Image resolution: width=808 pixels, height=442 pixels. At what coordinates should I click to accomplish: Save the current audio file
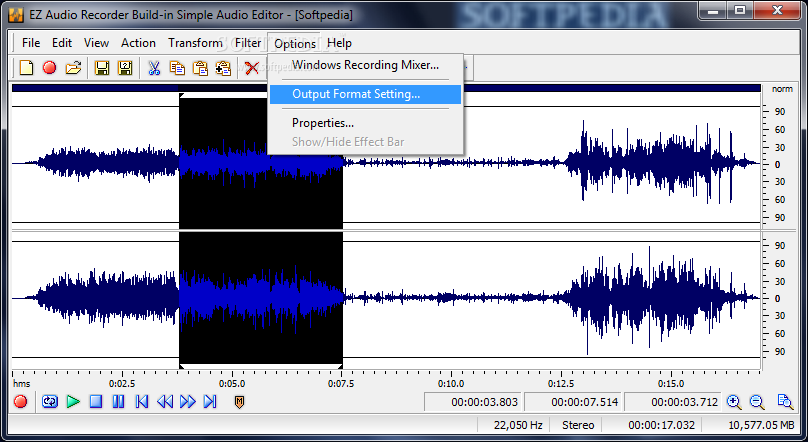[102, 67]
